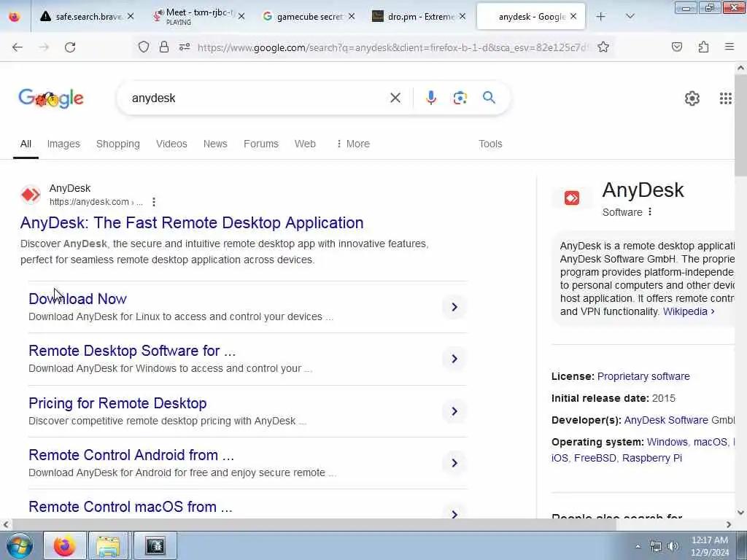
Task: Expand the More search filters menu
Action: pyautogui.click(x=353, y=144)
